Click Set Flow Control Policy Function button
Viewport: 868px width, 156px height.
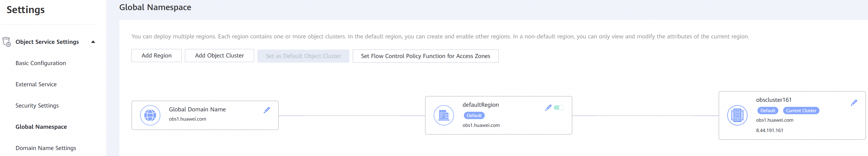426,56
